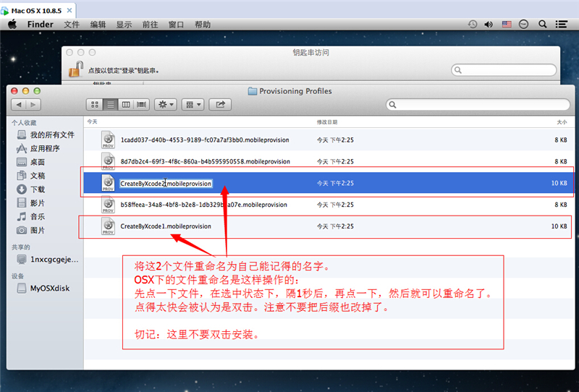Click PROV icon of 1cadd037 file
The image size is (579, 392).
pos(108,140)
